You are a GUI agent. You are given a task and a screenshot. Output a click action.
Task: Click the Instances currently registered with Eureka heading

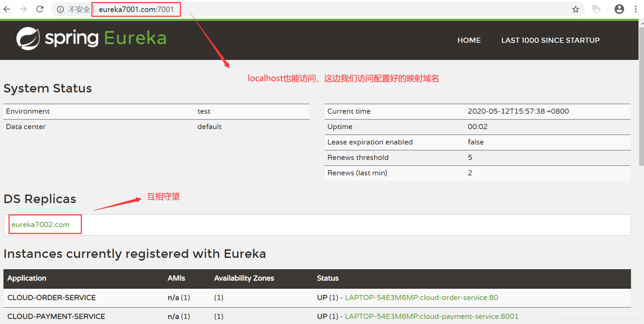tap(135, 254)
